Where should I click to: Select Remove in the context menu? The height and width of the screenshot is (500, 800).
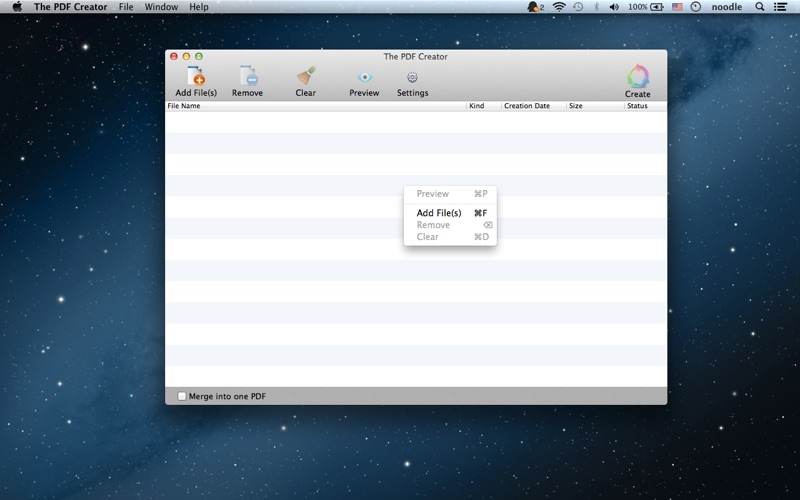[450, 225]
